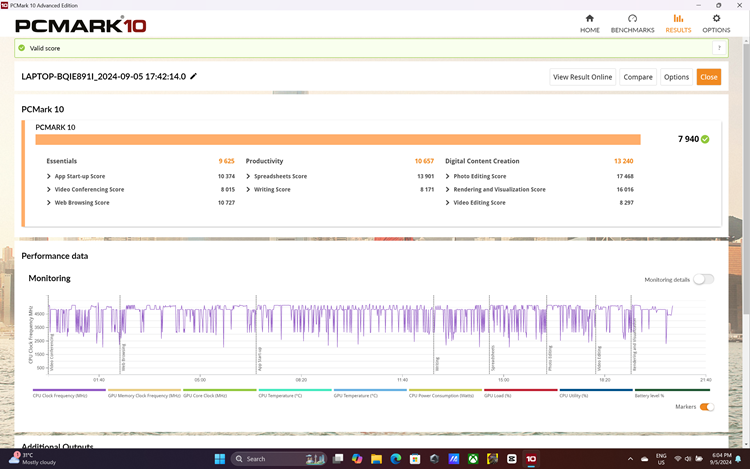The height and width of the screenshot is (469, 750).
Task: Click the Photo Editing marker on the chart
Action: point(550,359)
